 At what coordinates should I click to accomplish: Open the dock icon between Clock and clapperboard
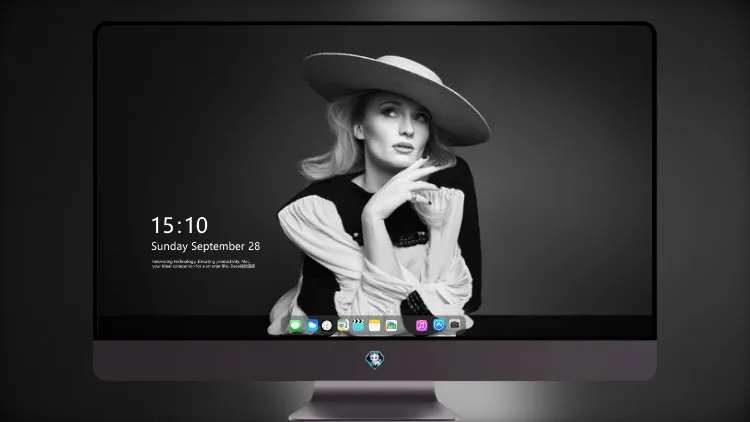(x=342, y=326)
